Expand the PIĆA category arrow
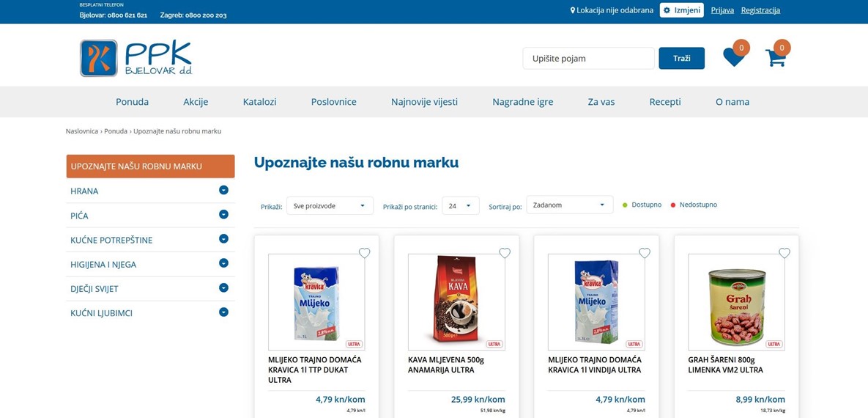This screenshot has width=868, height=418. (223, 215)
